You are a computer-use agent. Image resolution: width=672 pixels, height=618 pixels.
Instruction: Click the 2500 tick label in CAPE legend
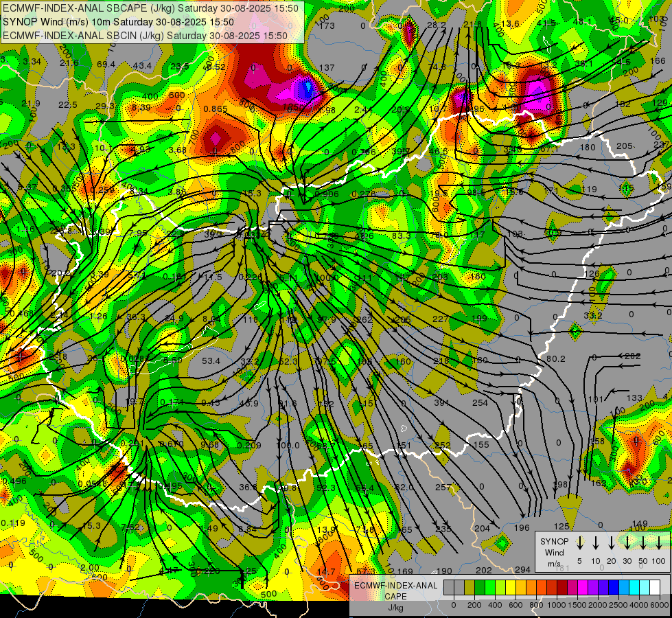click(x=619, y=605)
